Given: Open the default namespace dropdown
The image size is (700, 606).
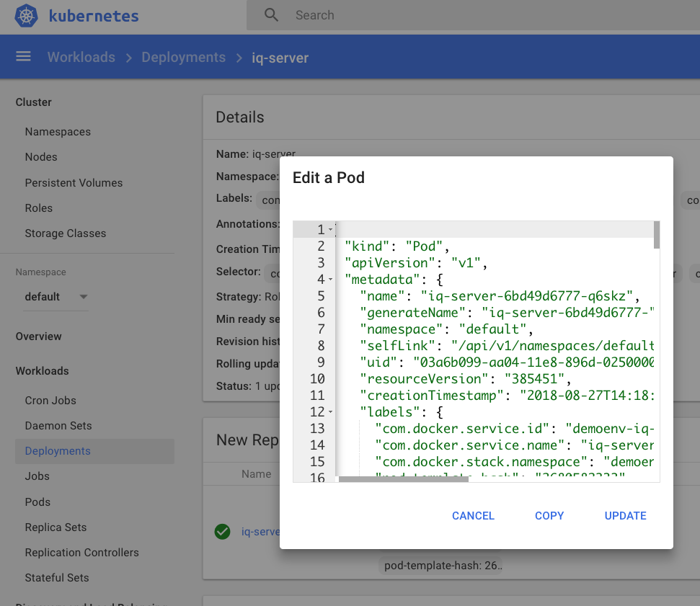Looking at the screenshot, I should pos(56,297).
